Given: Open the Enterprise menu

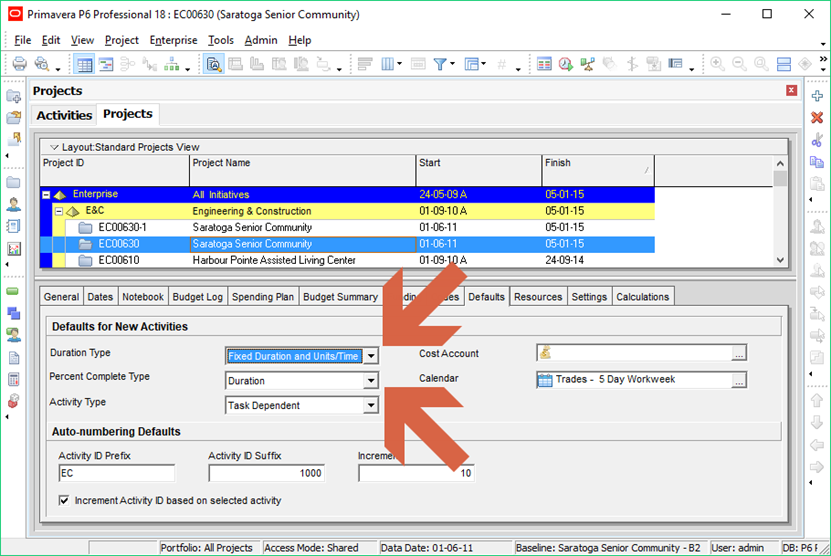Looking at the screenshot, I should (173, 40).
